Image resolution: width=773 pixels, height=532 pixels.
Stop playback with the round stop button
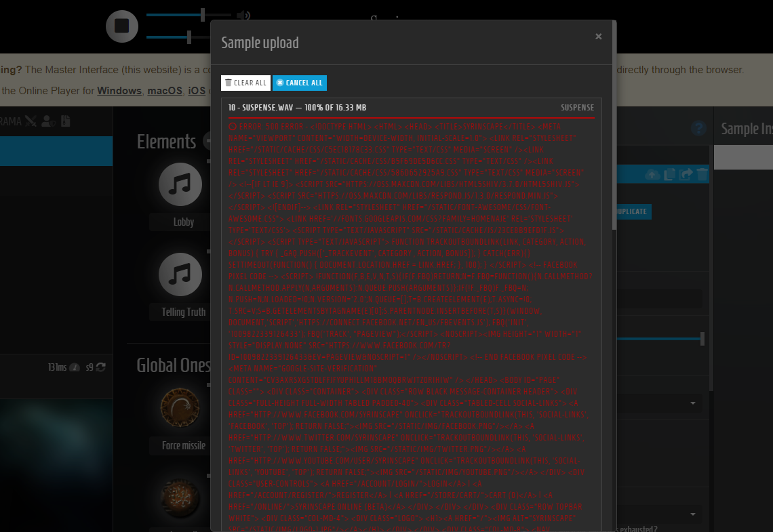pyautogui.click(x=122, y=26)
